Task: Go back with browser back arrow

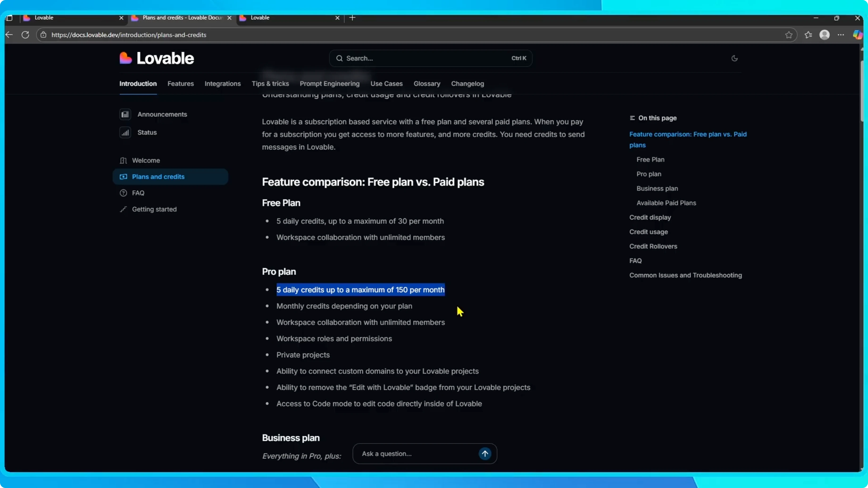Action: tap(9, 35)
